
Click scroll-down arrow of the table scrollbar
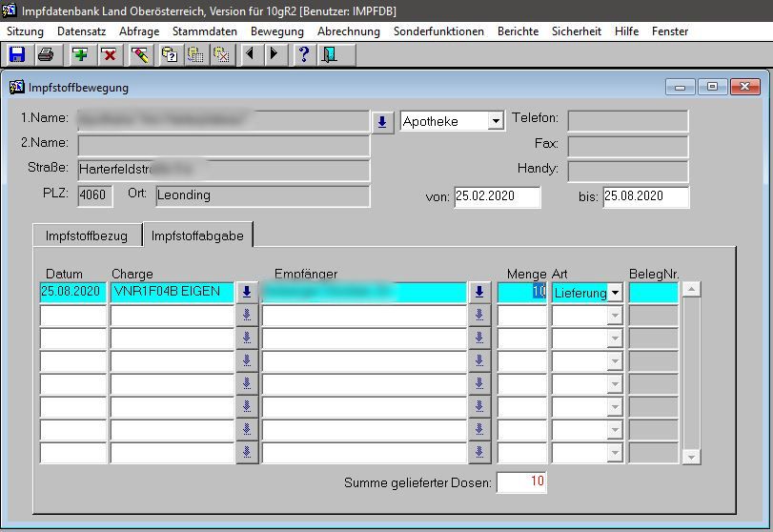(x=692, y=457)
